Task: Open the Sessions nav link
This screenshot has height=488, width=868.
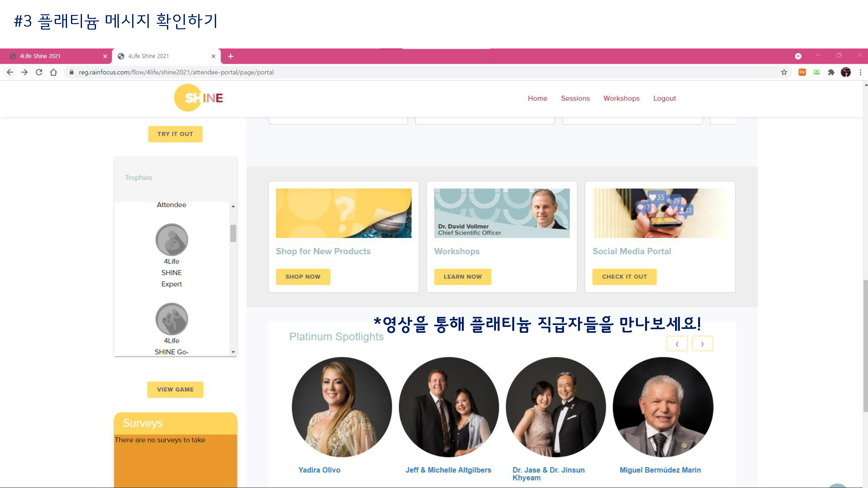Action: (x=575, y=98)
